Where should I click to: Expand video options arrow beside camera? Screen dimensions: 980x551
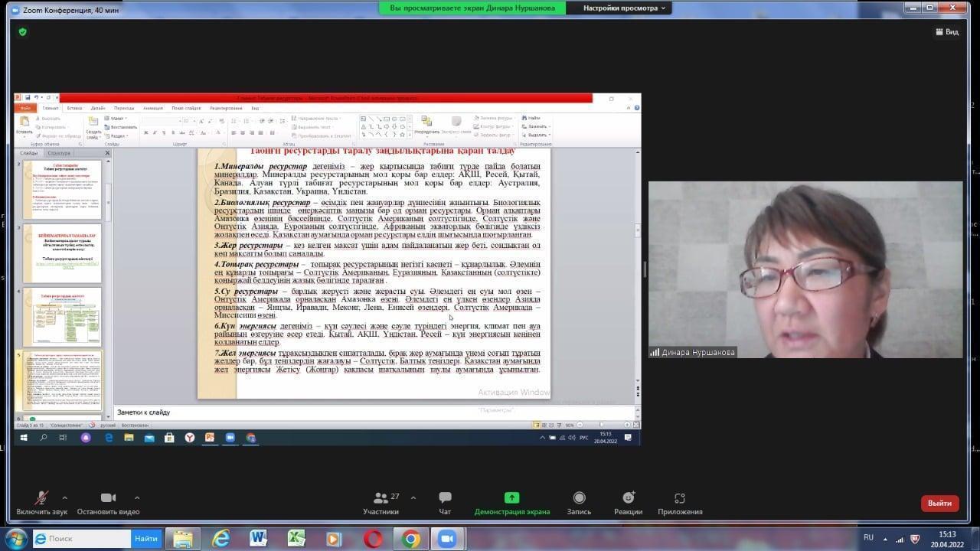click(137, 497)
